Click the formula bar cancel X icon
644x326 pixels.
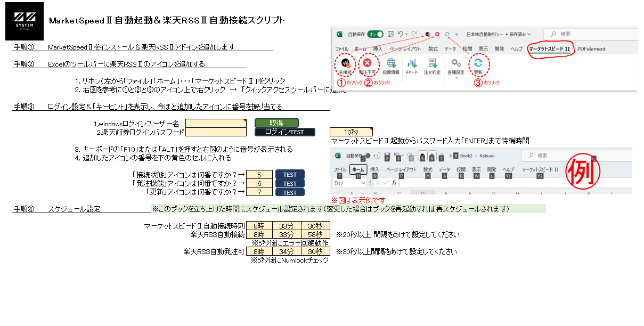pos(377,183)
